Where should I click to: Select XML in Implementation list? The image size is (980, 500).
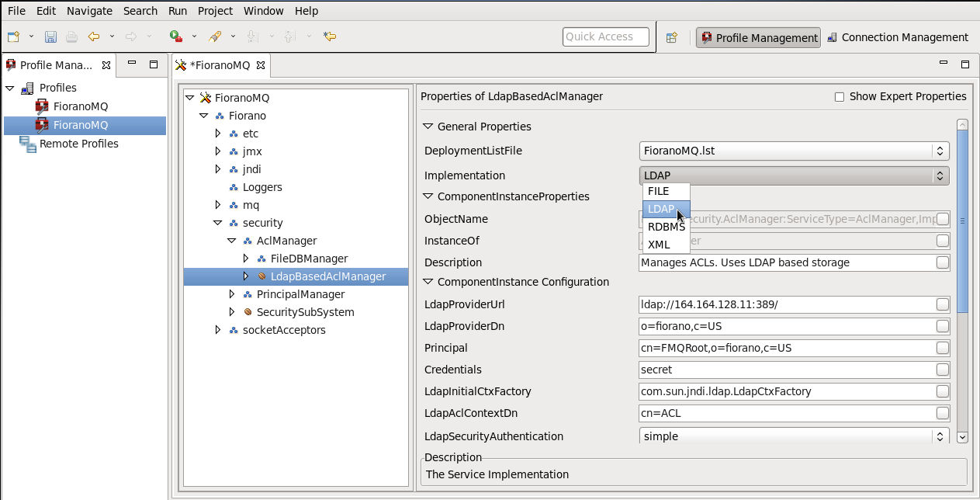(x=666, y=245)
